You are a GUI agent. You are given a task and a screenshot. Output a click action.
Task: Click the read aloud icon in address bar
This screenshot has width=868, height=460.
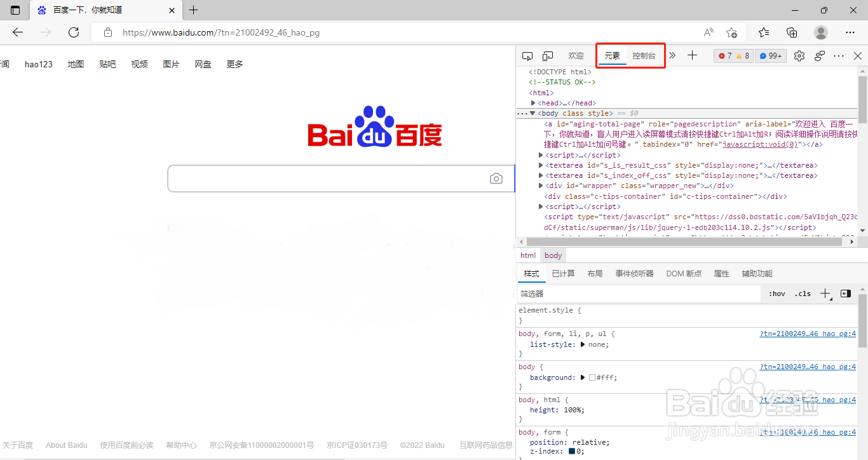tap(709, 32)
